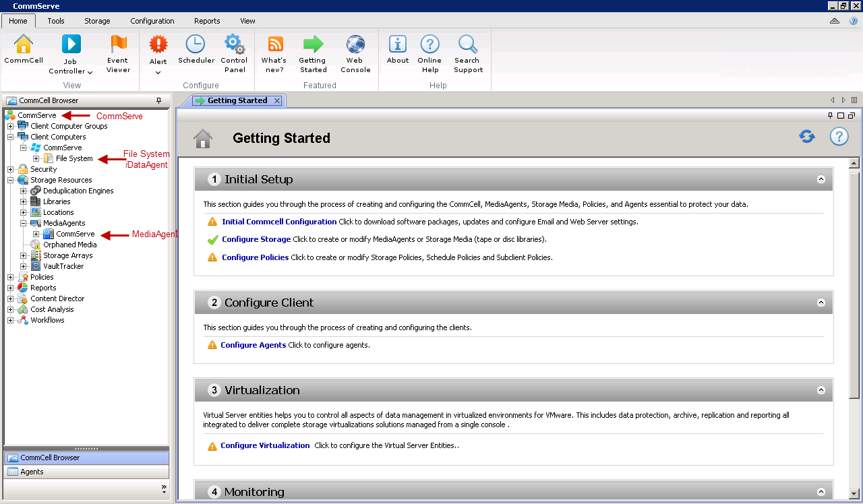Click the CommCell home icon

click(24, 44)
